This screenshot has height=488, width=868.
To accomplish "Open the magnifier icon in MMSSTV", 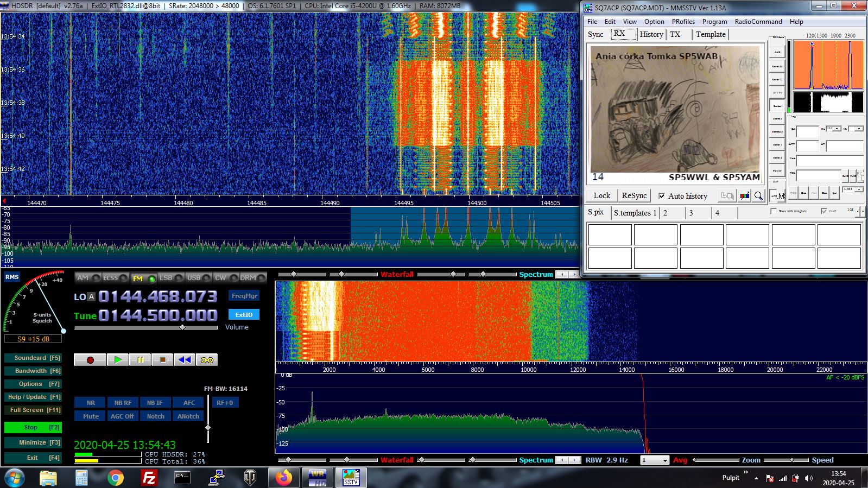I will tap(758, 196).
